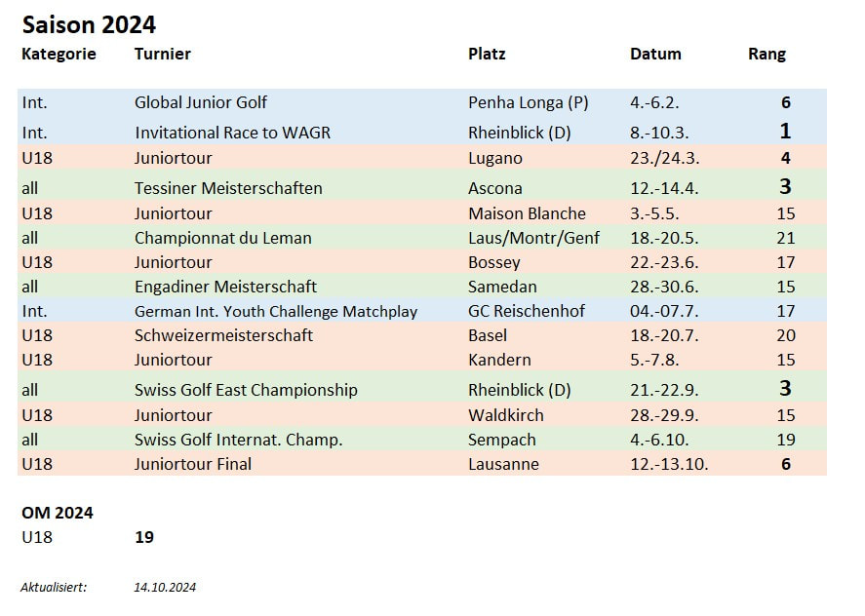Click the Saison 2024 title
Screen dimensions: 865x616
[x=89, y=24]
